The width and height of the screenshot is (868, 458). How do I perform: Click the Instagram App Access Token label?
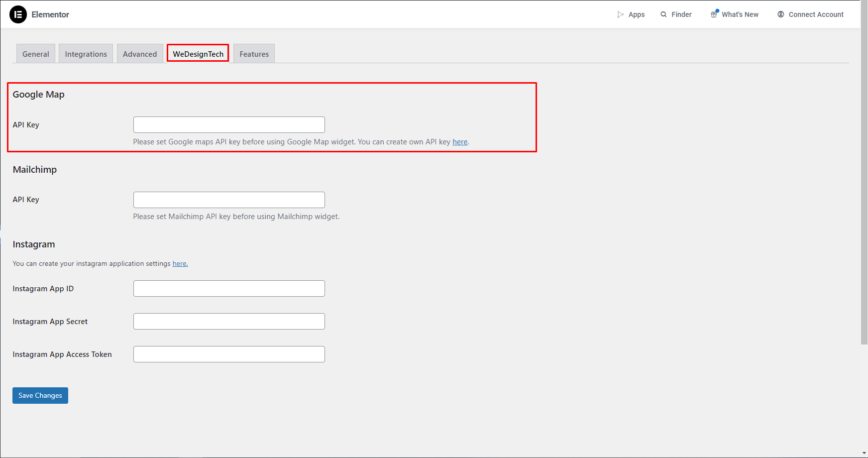tap(62, 354)
